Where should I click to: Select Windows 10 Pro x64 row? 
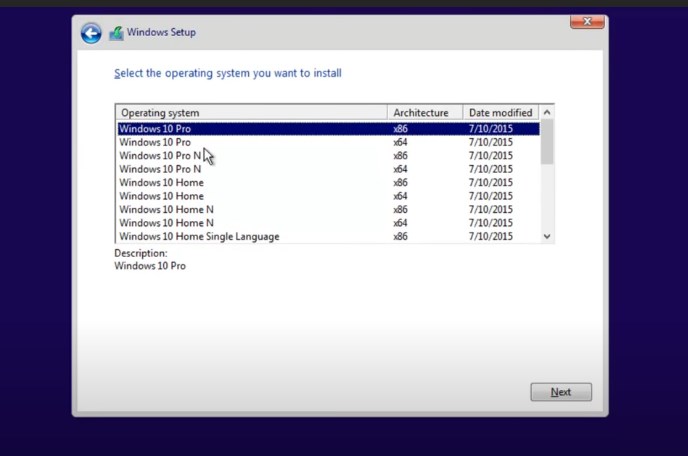[329, 142]
